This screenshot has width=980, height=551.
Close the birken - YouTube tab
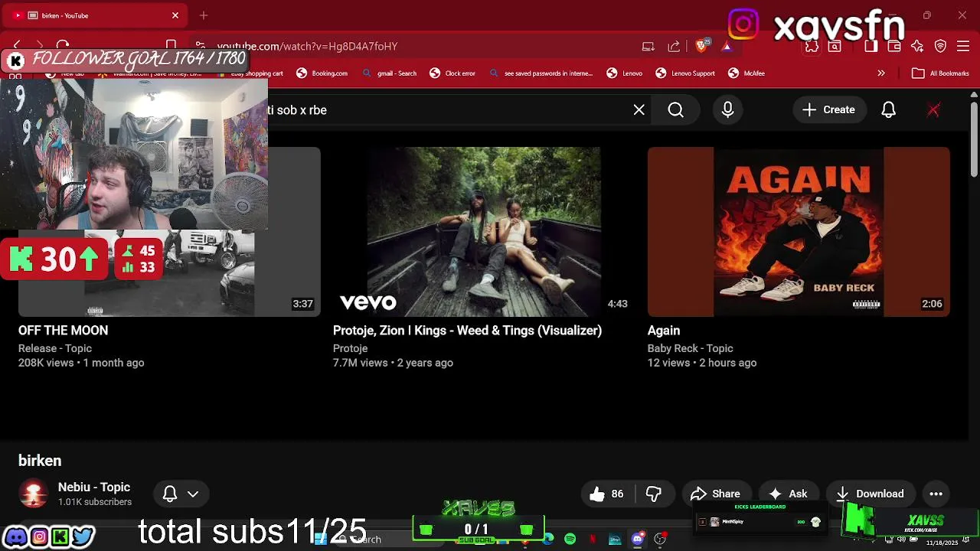(175, 15)
